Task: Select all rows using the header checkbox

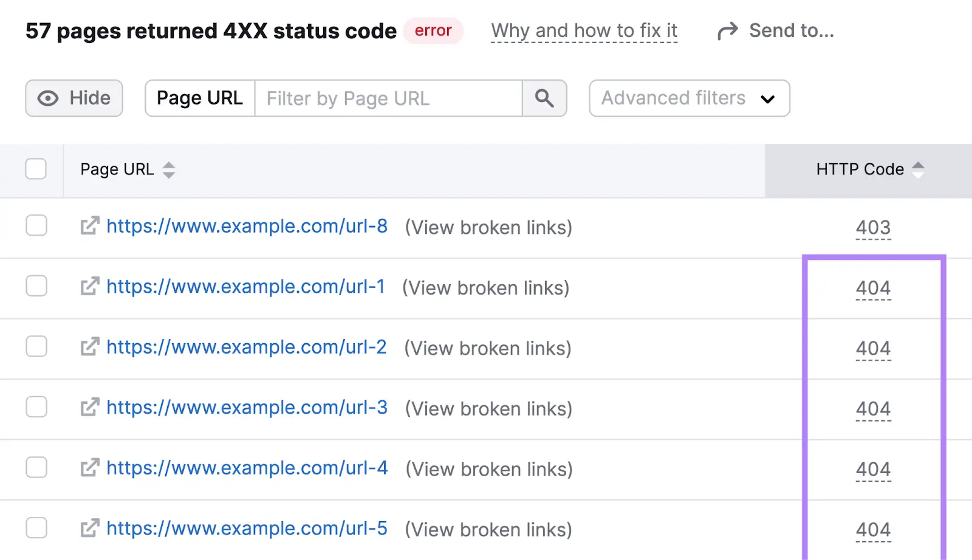Action: (x=36, y=169)
